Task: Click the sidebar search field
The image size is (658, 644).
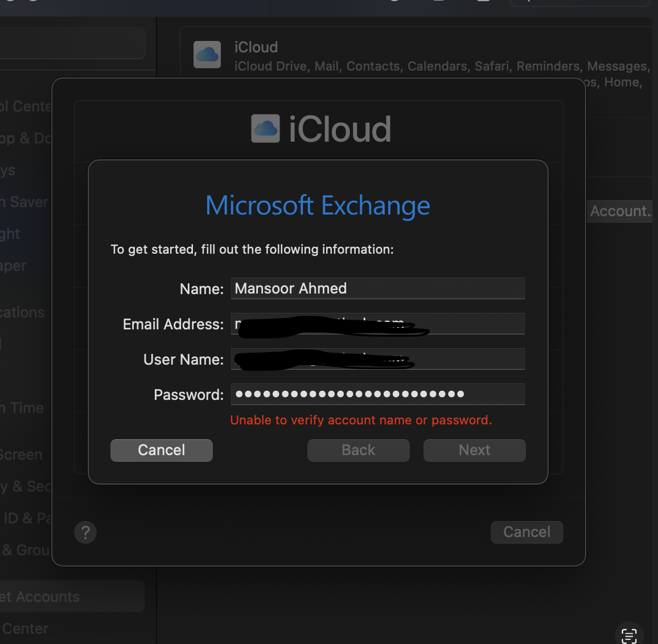Action: tap(72, 43)
